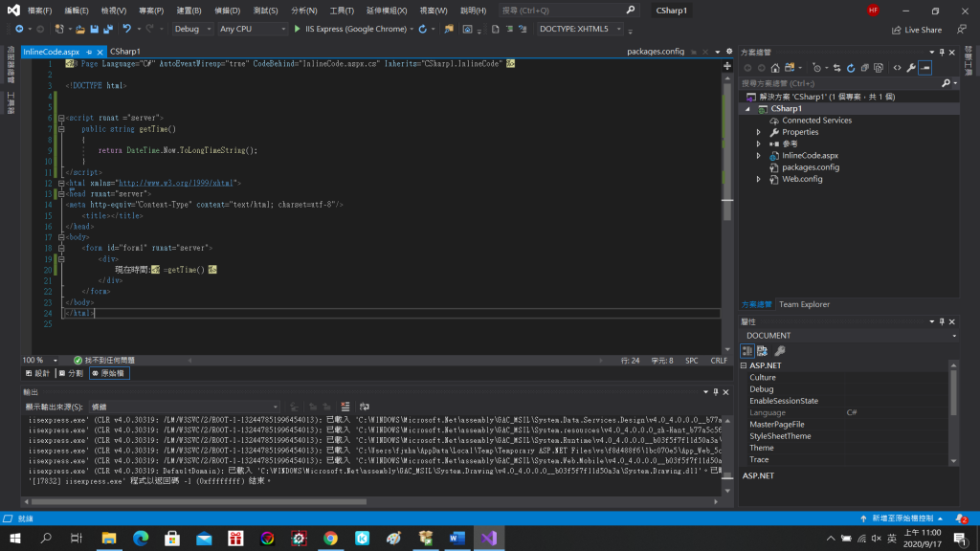Start debugging with IIS Express play button

(x=297, y=30)
